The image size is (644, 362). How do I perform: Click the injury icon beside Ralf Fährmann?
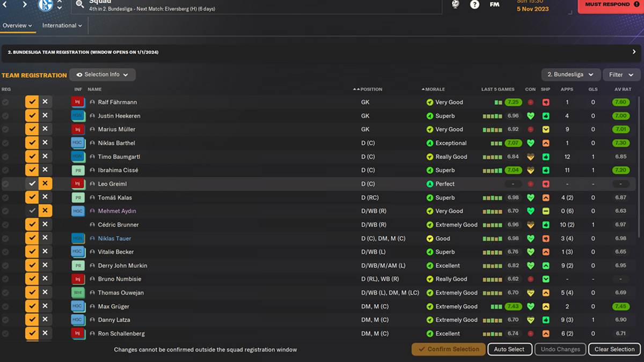(78, 102)
